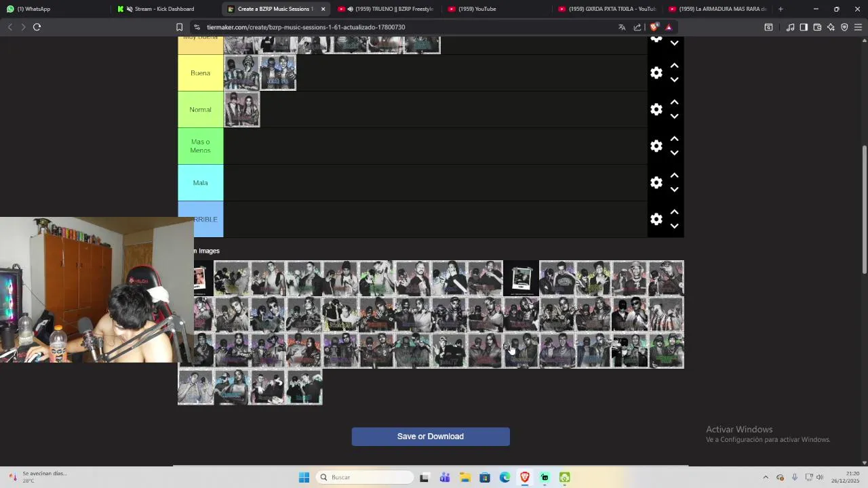Click the Mas o Menos tier label

tap(200, 146)
